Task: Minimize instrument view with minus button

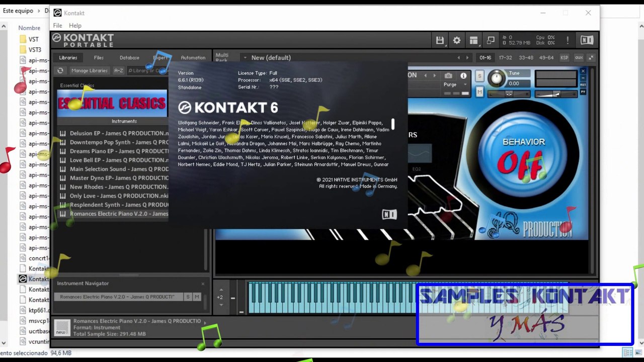Action: [583, 78]
